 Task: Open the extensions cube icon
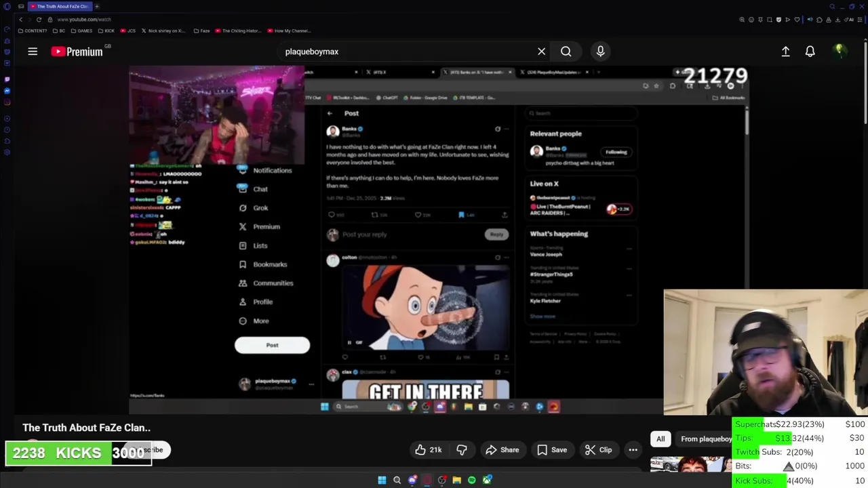819,20
